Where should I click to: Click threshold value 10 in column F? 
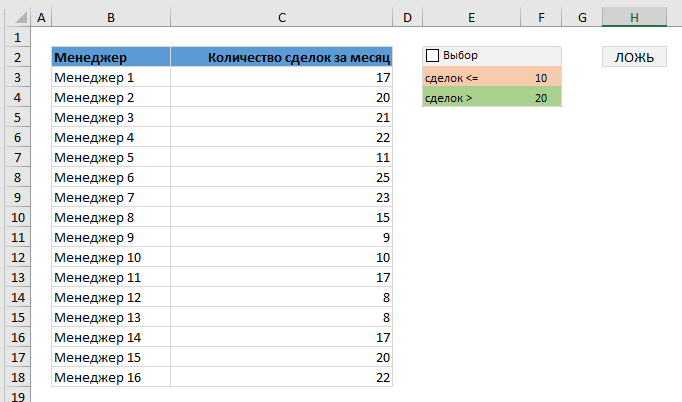541,77
